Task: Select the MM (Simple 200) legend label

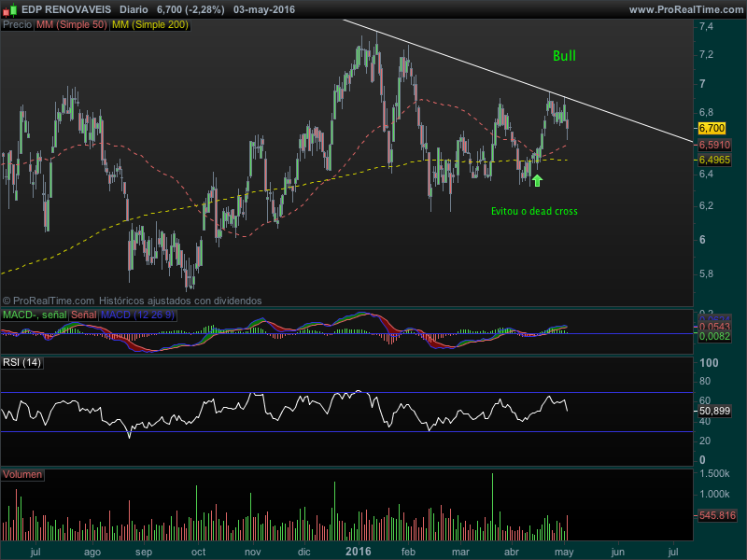Action: click(150, 25)
